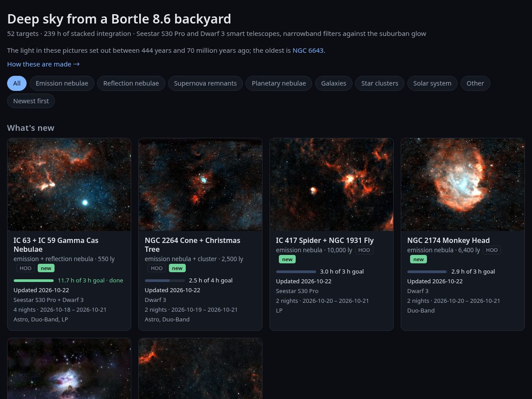Click the Gamma Cas 11.7 h progress bar
This screenshot has width=532, height=399.
[34, 281]
